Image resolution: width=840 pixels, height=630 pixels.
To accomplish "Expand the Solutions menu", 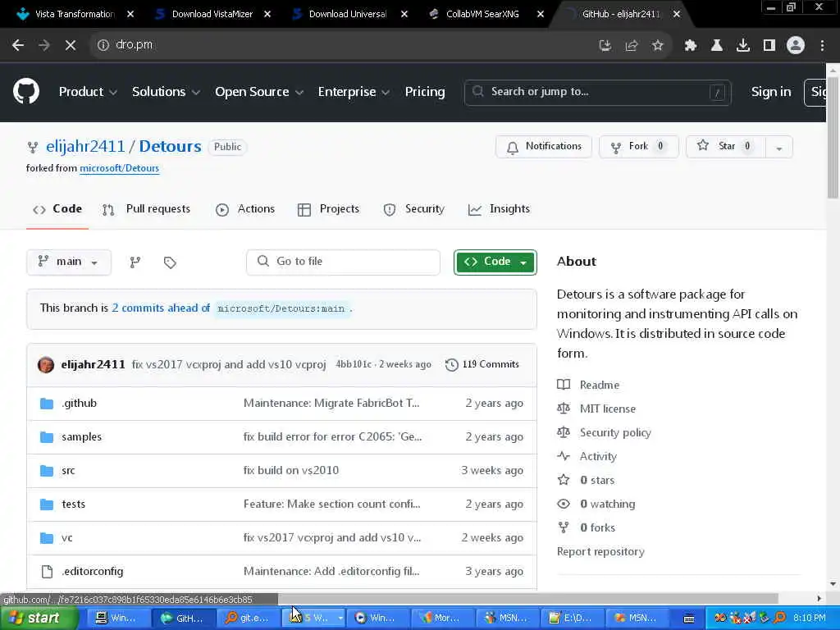I will [166, 92].
